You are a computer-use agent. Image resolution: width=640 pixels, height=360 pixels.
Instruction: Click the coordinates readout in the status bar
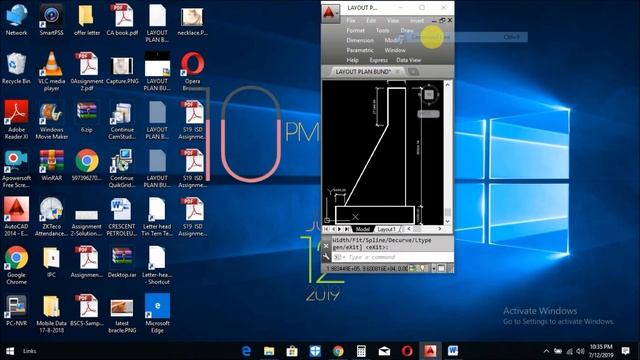pyautogui.click(x=367, y=268)
